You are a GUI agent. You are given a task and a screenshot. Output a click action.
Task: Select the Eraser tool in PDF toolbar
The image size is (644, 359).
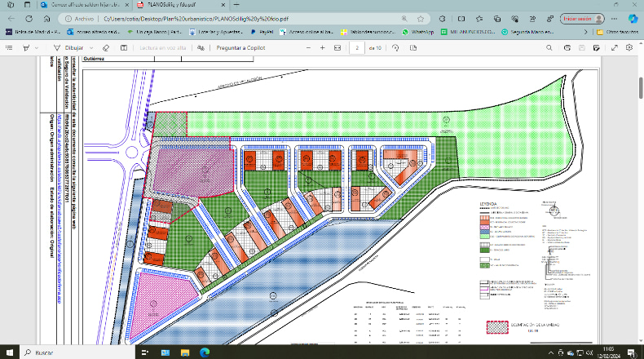click(x=106, y=47)
